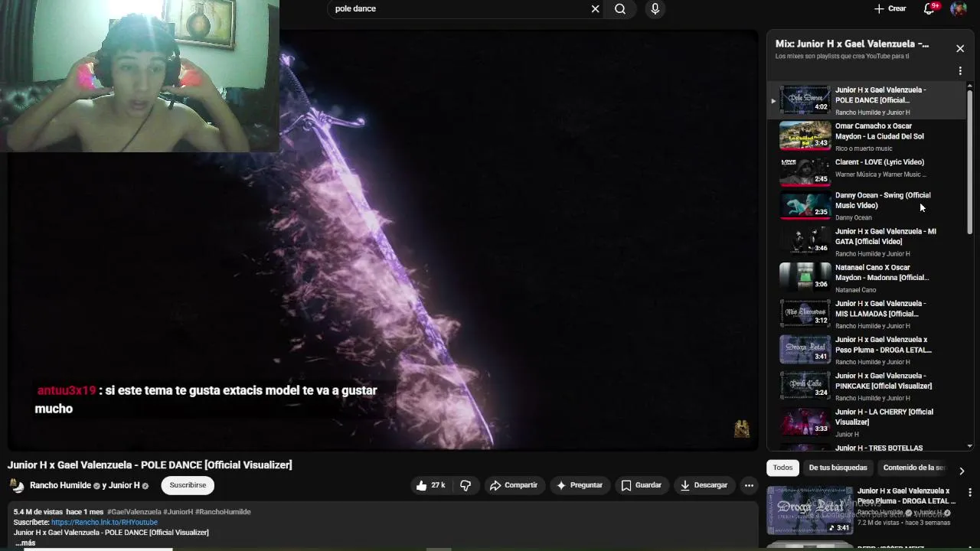Open more actions ellipsis under the video
This screenshot has height=551, width=980.
749,485
